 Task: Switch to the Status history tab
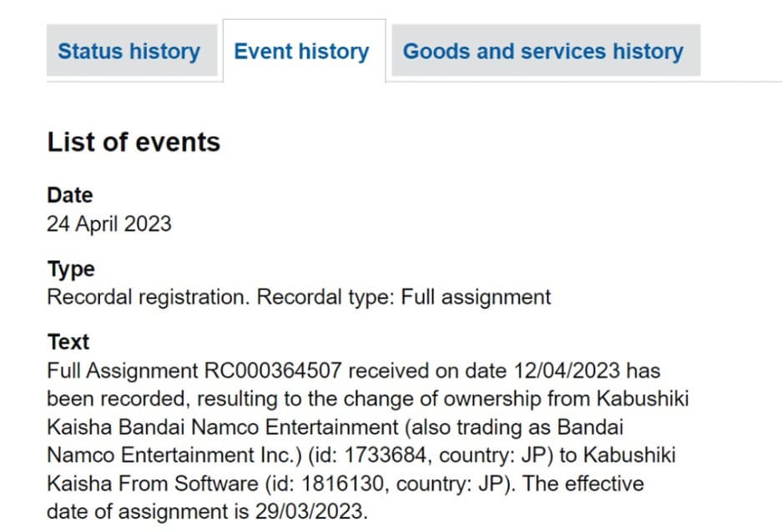129,52
